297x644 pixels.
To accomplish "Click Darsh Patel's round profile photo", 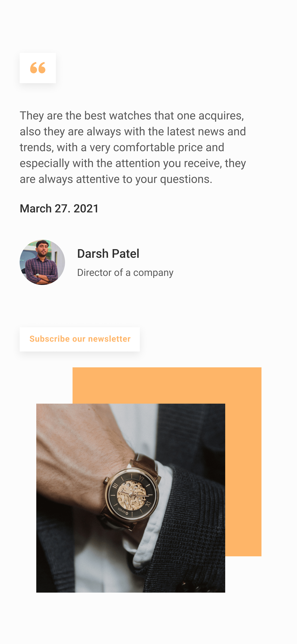I will 42,262.
